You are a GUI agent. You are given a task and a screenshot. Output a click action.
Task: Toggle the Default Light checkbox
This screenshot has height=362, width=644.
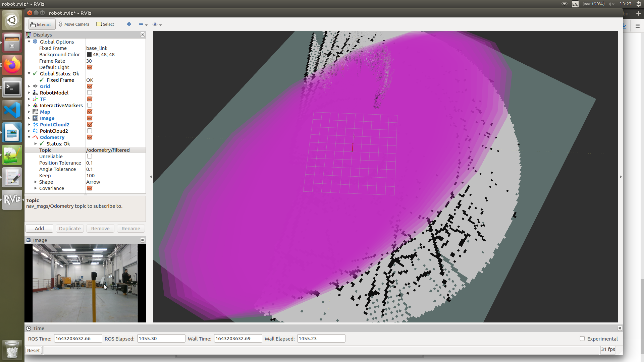tap(90, 67)
